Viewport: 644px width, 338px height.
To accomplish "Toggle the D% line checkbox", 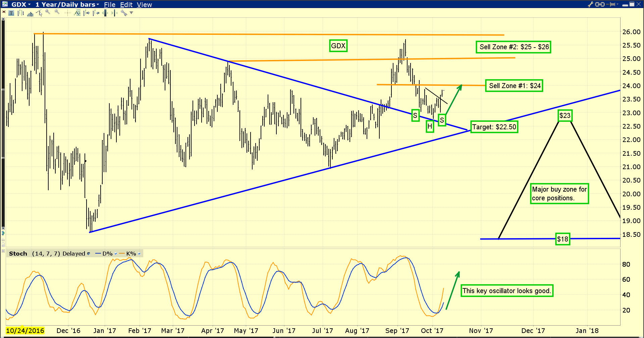I will click(x=116, y=254).
